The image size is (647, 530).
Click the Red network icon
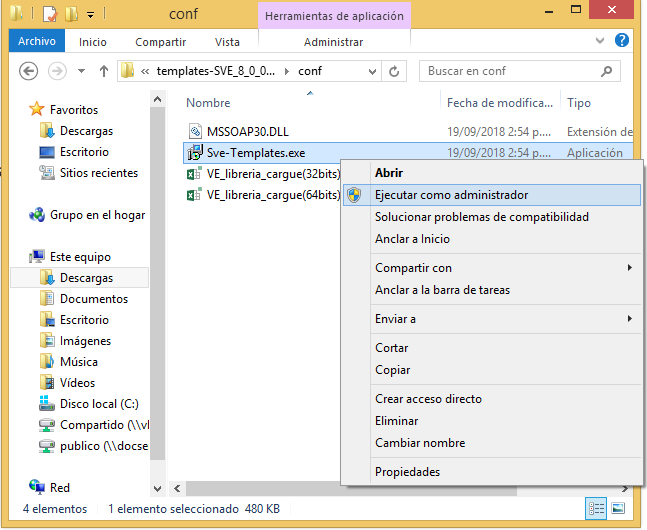coord(37,487)
